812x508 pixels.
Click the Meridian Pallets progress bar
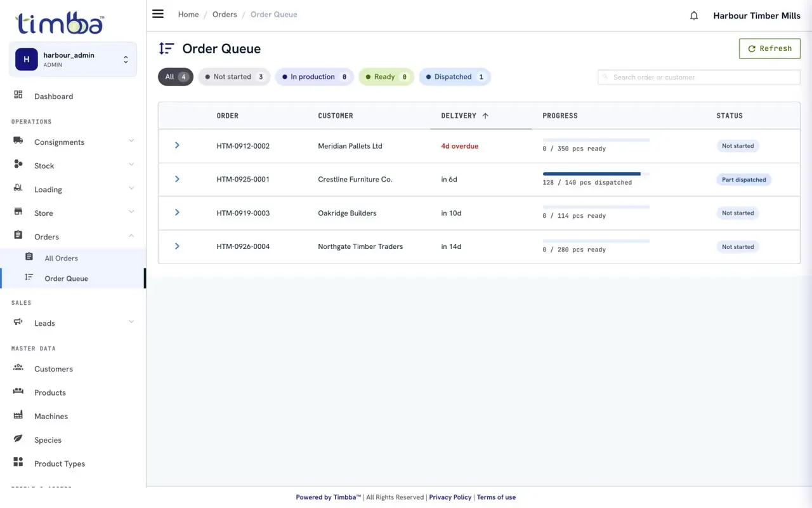(596, 140)
